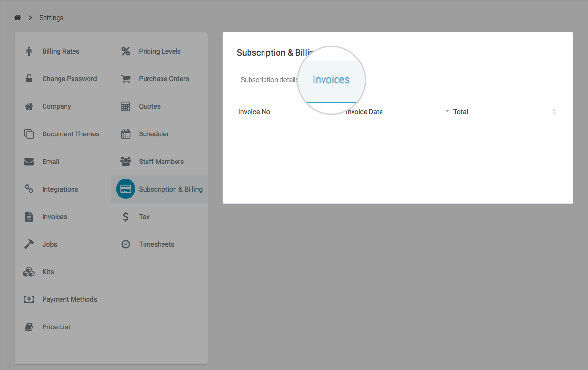Click the Company home icon
The height and width of the screenshot is (370, 588).
(29, 106)
